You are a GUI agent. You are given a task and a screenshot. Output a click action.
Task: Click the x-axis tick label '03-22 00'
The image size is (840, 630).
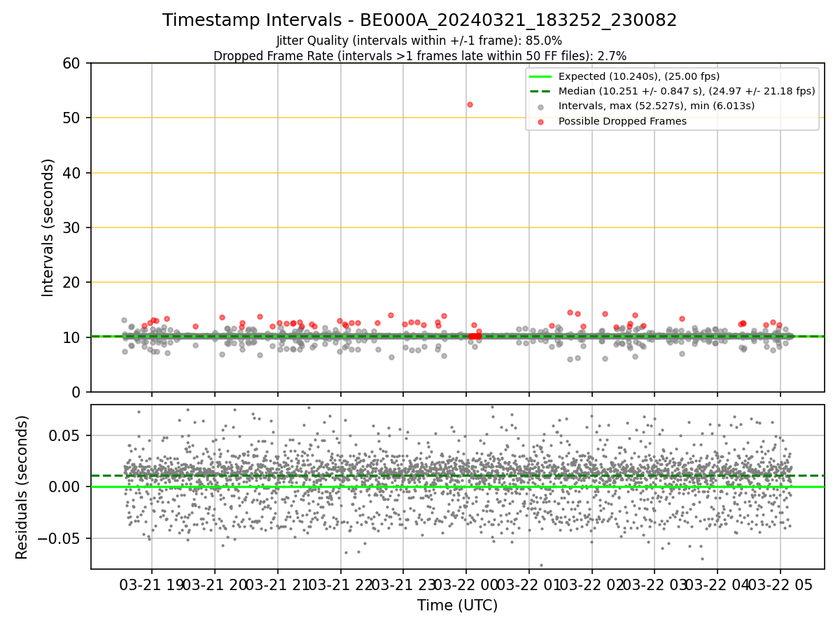click(466, 584)
